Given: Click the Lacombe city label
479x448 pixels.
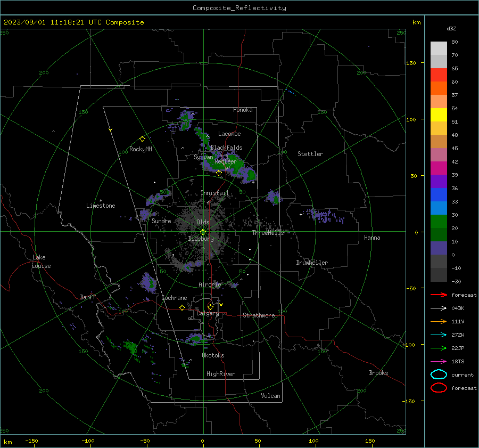Looking at the screenshot, I should click(x=229, y=134).
